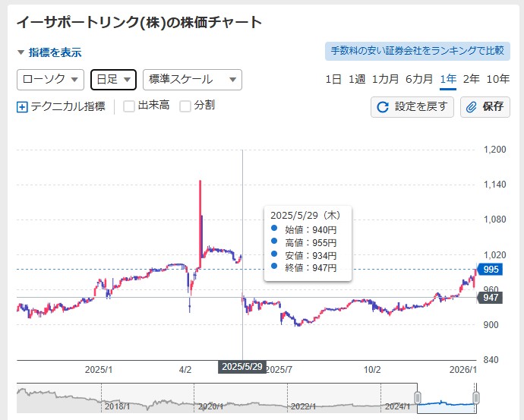The width and height of the screenshot is (524, 420).
Task: Open the 日足 interval dropdown
Action: tap(113, 79)
